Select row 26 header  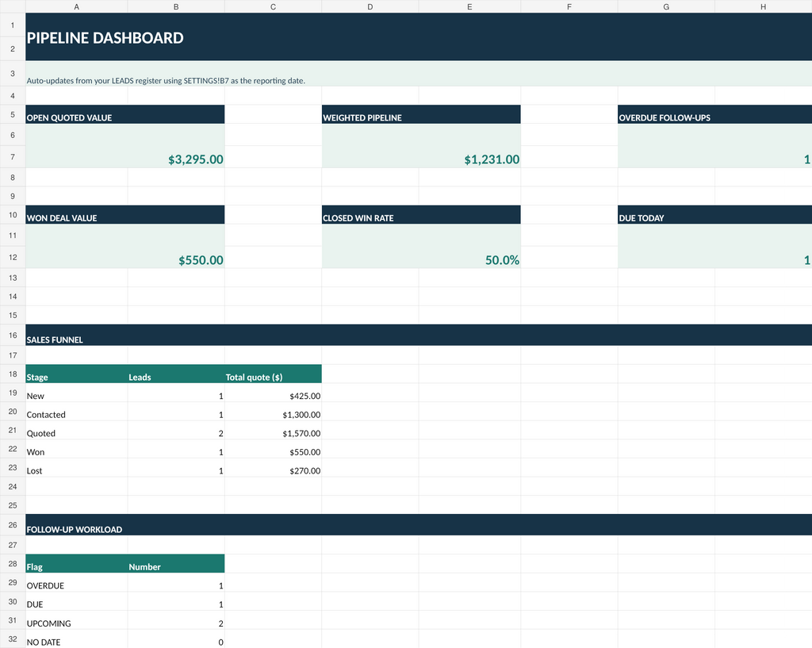pyautogui.click(x=13, y=525)
